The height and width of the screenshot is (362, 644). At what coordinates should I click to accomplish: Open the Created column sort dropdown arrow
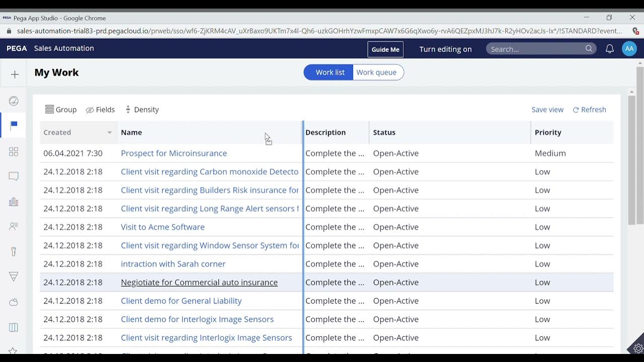(x=109, y=133)
